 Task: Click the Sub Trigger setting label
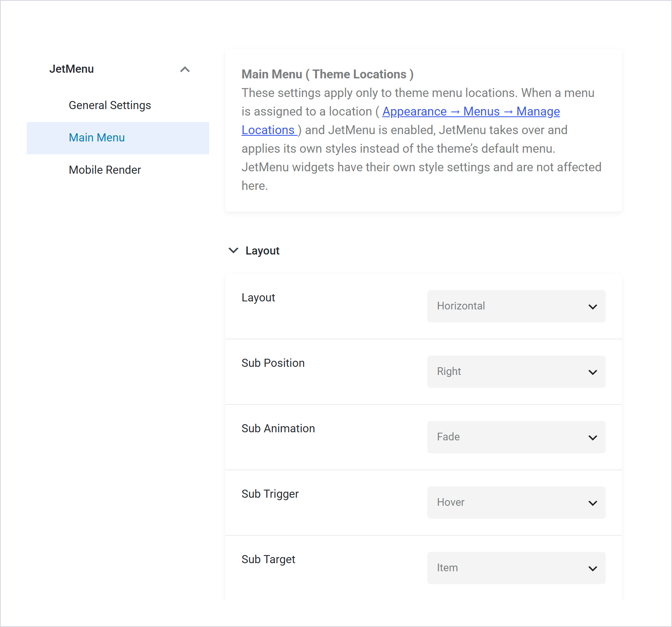270,494
